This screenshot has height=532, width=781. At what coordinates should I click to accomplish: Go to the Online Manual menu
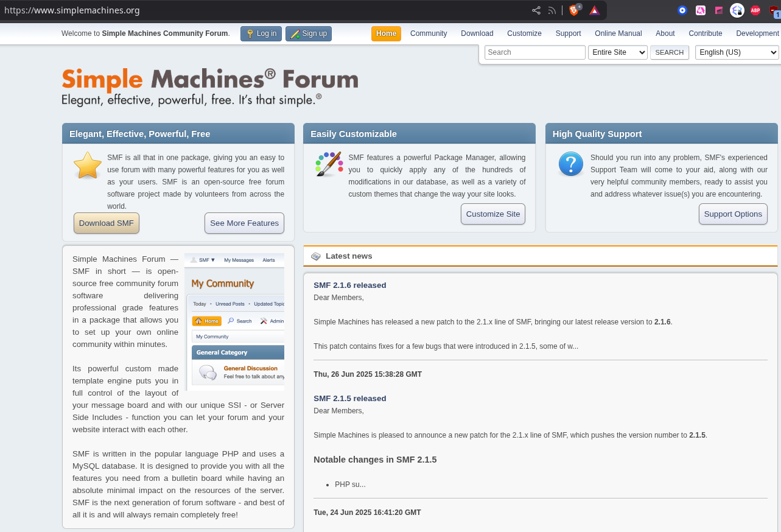point(618,33)
